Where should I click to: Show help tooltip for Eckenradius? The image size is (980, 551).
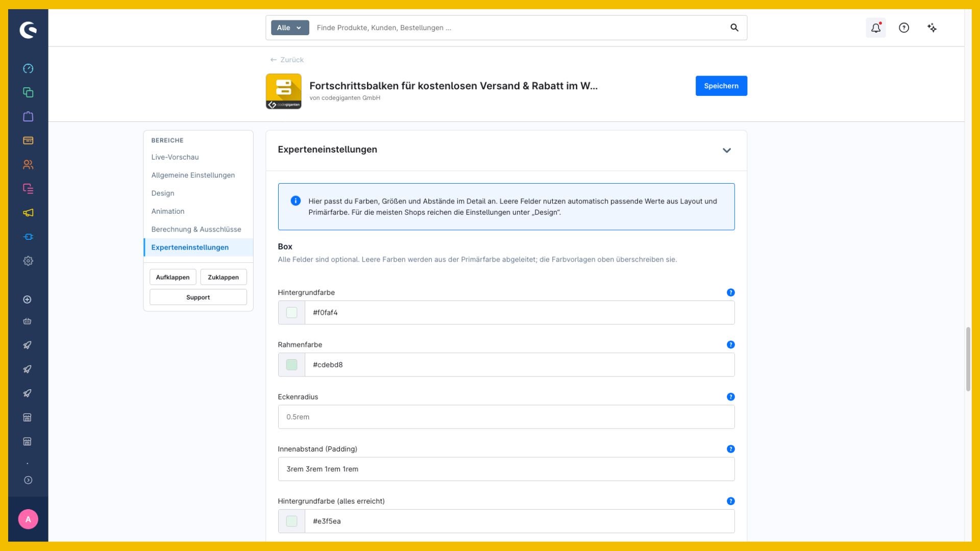tap(730, 396)
